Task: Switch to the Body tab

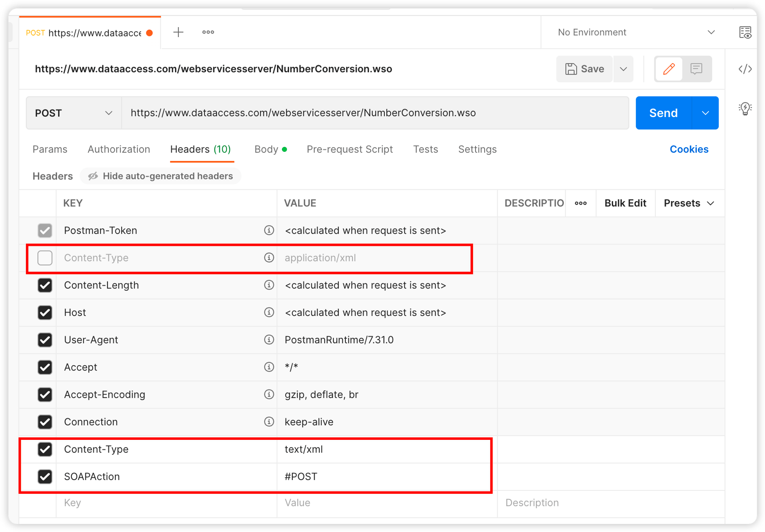Action: click(x=267, y=149)
